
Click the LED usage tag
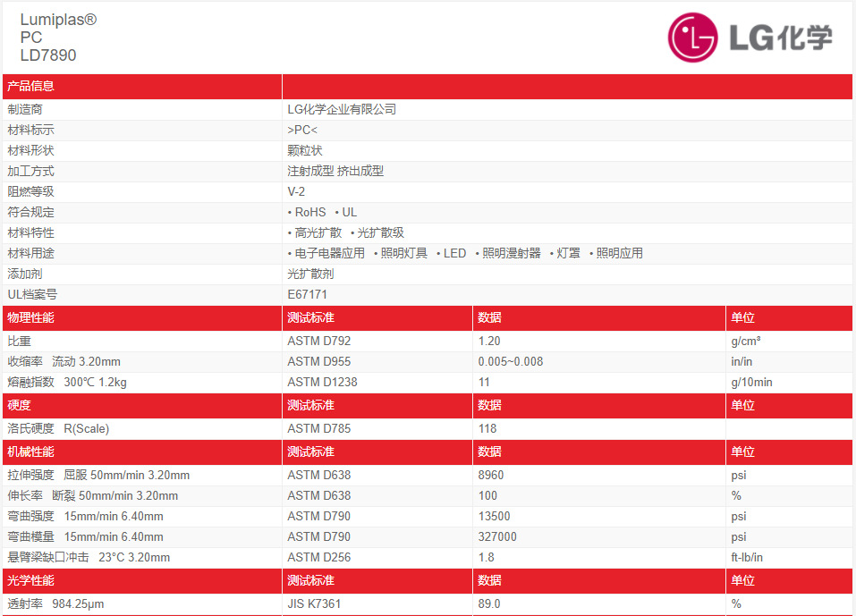(454, 253)
